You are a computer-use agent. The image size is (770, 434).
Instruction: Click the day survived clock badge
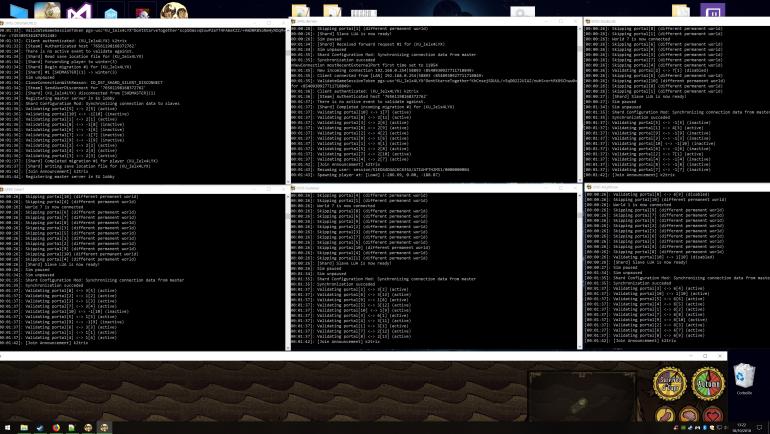tap(670, 383)
